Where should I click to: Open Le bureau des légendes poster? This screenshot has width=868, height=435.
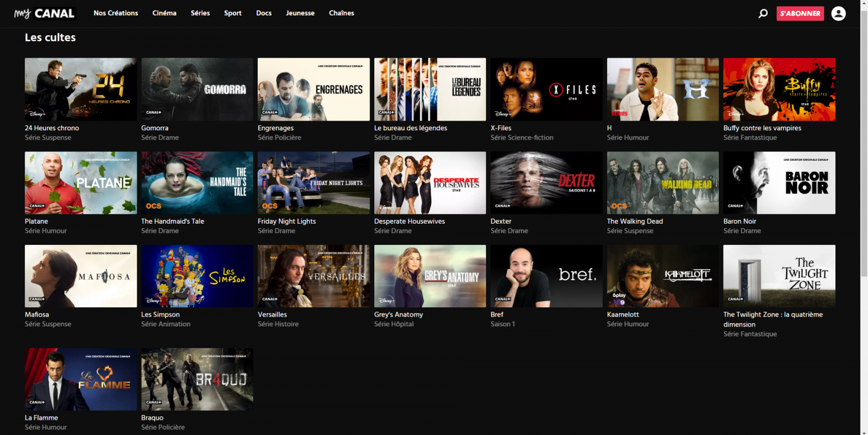click(430, 90)
